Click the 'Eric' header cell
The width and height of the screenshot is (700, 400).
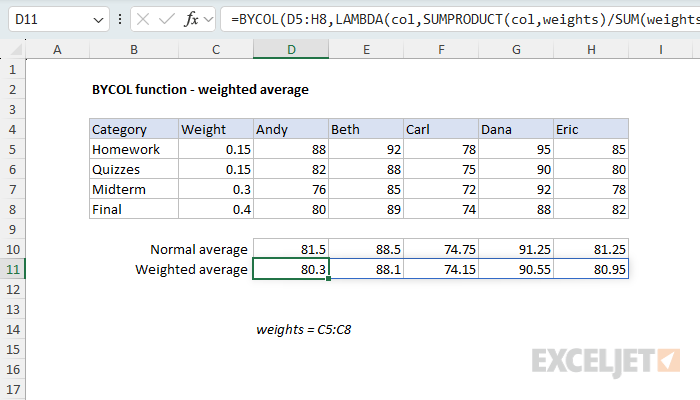pyautogui.click(x=591, y=129)
